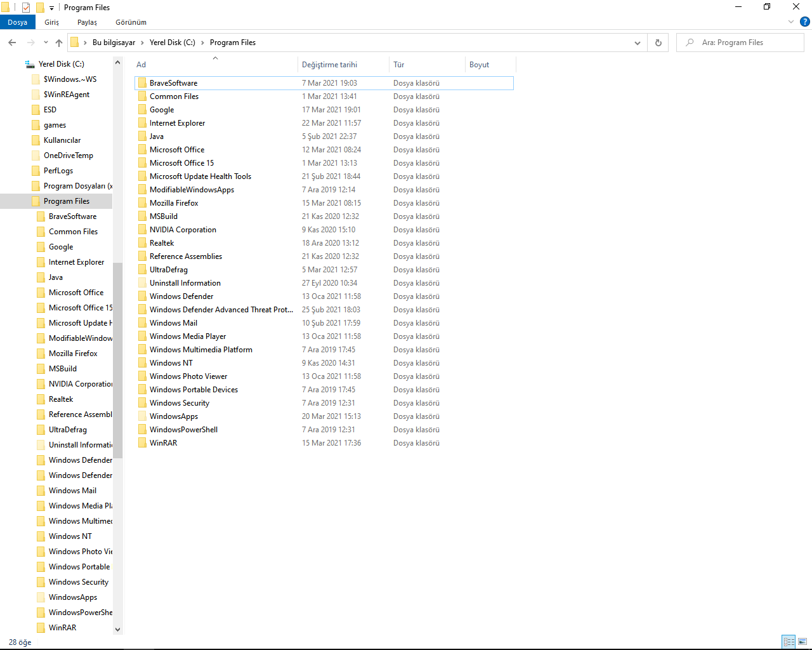Select Kullanıcılar in the navigation tree
This screenshot has width=812, height=650.
point(62,140)
